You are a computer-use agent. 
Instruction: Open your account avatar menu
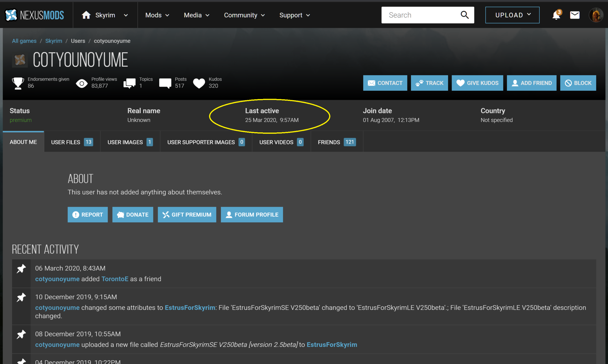click(x=596, y=15)
